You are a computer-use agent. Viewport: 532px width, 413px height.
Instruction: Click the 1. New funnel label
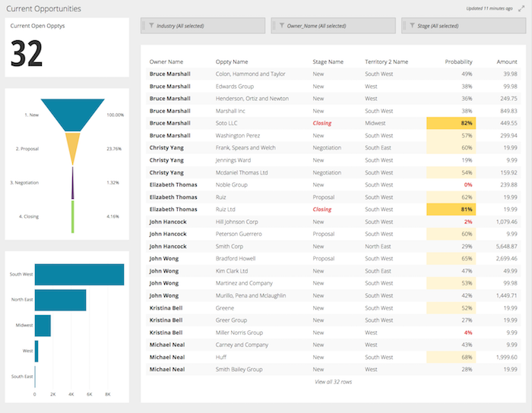pos(32,115)
